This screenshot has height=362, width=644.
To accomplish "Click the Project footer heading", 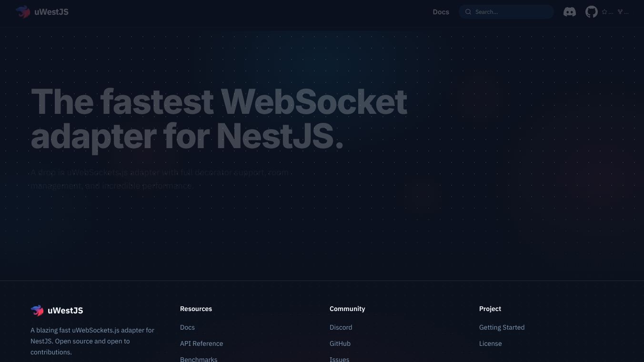I will 490,309.
